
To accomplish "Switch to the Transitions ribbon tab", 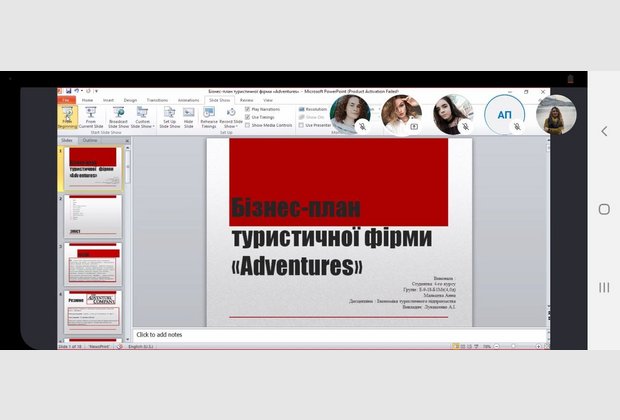I will (157, 100).
